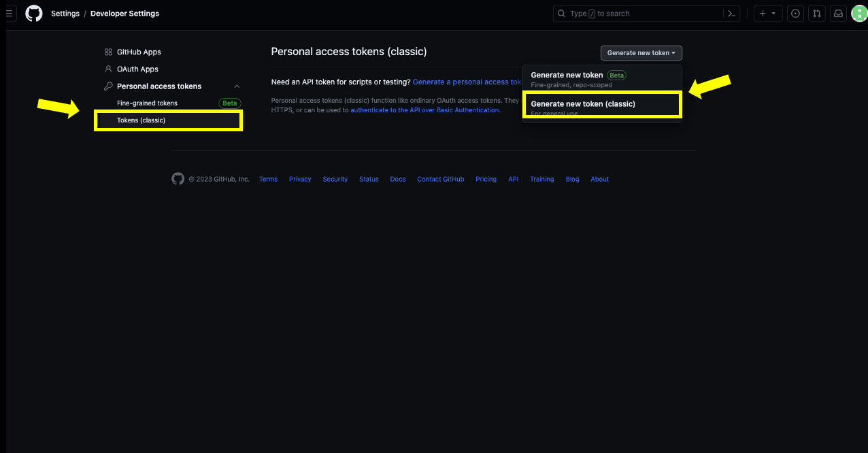Click the key icon beside Personal access tokens
868x453 pixels.
[x=108, y=86]
